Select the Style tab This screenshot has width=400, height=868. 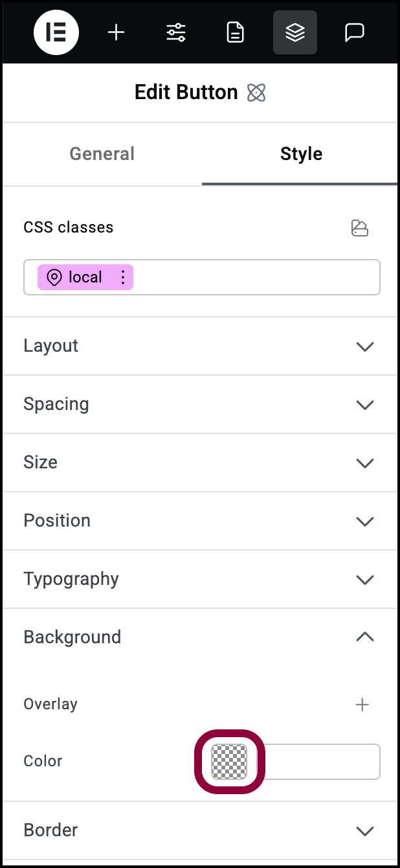pos(301,154)
